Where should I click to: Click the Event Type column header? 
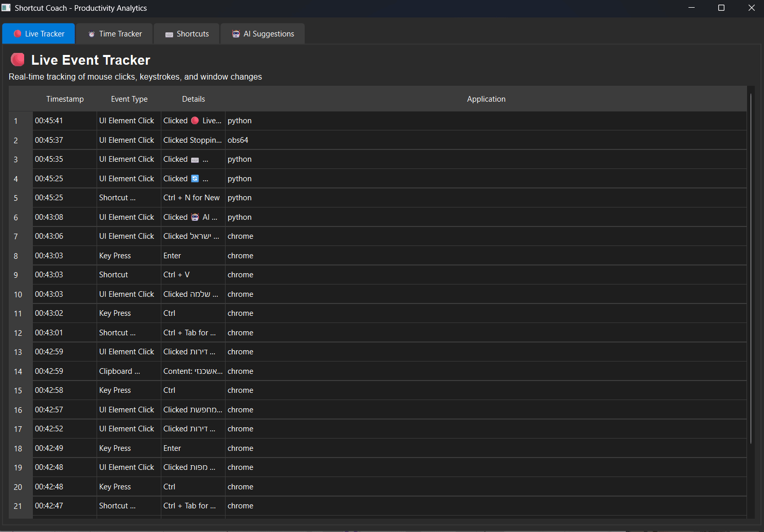129,99
